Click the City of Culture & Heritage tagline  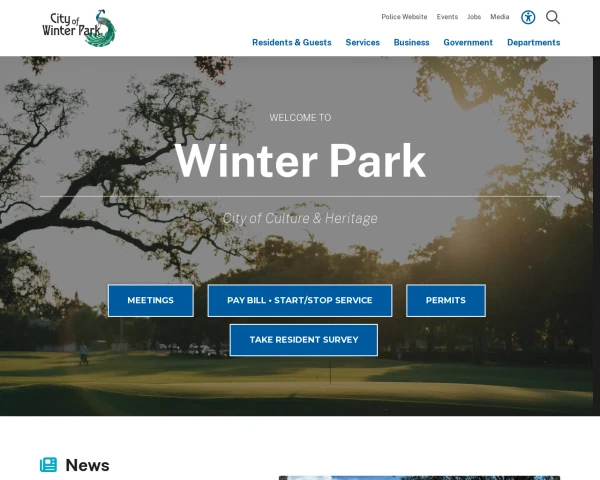300,218
